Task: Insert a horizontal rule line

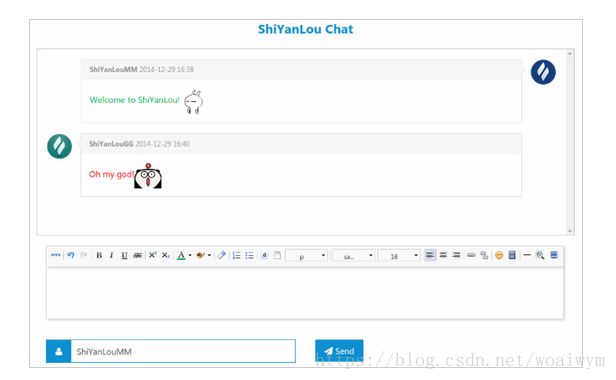Action: pos(527,255)
